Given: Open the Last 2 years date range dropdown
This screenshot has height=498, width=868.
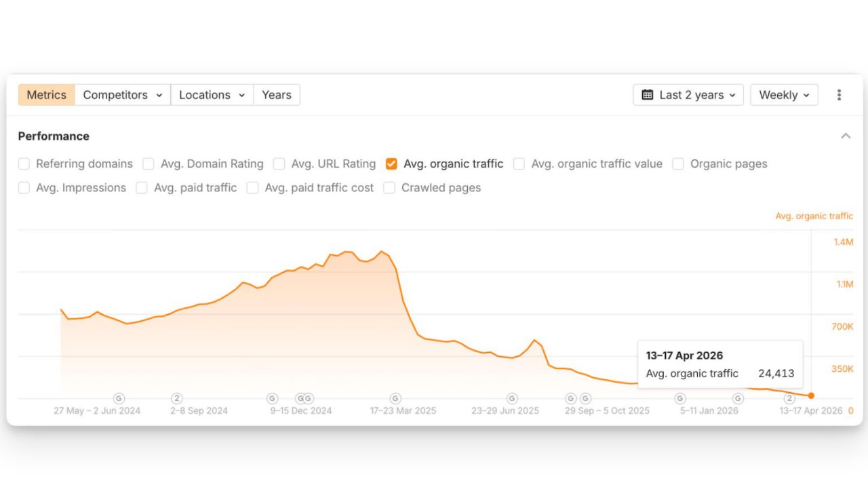Looking at the screenshot, I should pyautogui.click(x=688, y=95).
